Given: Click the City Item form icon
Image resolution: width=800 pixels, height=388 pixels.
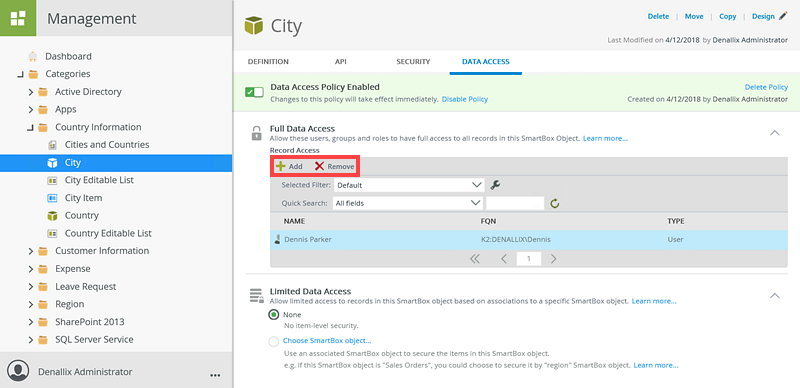Looking at the screenshot, I should click(x=52, y=198).
